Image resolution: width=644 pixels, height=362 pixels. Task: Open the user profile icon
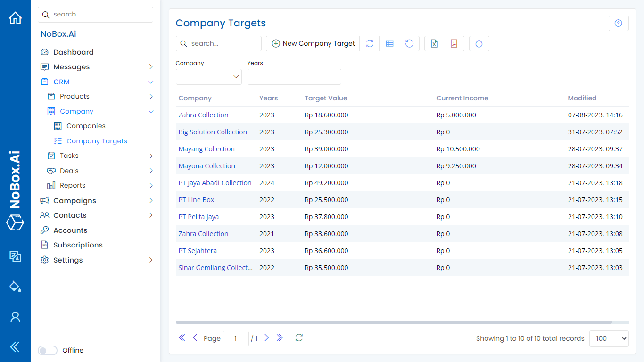point(16,317)
